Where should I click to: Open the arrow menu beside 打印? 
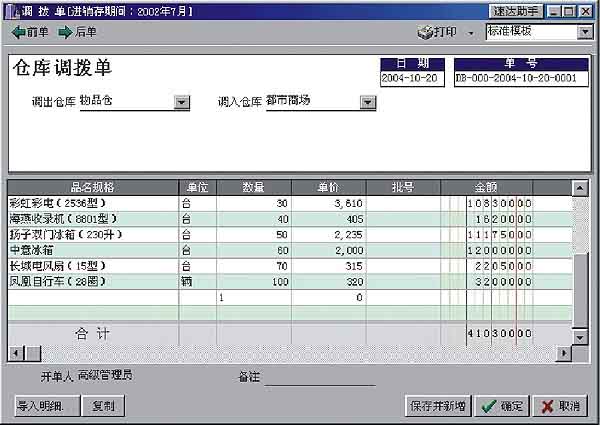[x=471, y=33]
